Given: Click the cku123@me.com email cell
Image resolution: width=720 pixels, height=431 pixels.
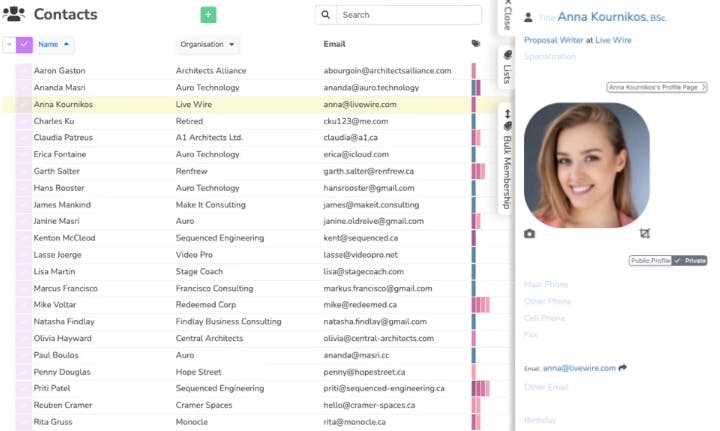Looking at the screenshot, I should tap(356, 121).
